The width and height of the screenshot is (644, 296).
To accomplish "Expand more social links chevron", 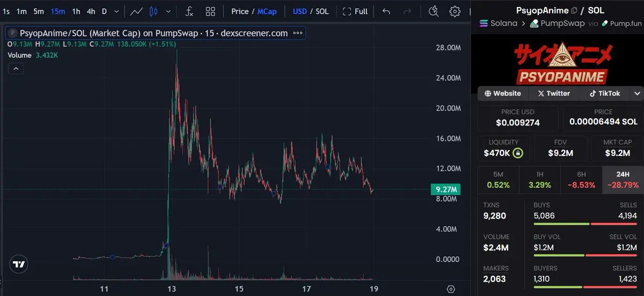I will (637, 93).
